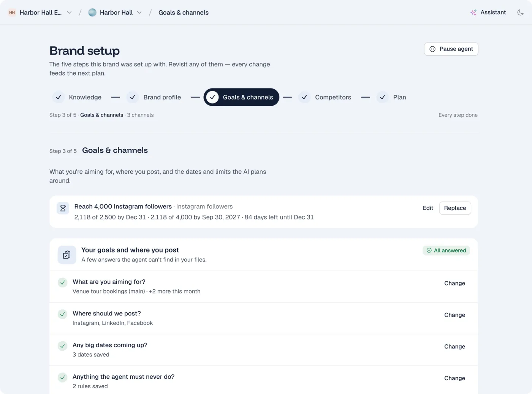This screenshot has width=532, height=394.
Task: Click the check icon next to Any big dates coming up
Action: point(62,346)
